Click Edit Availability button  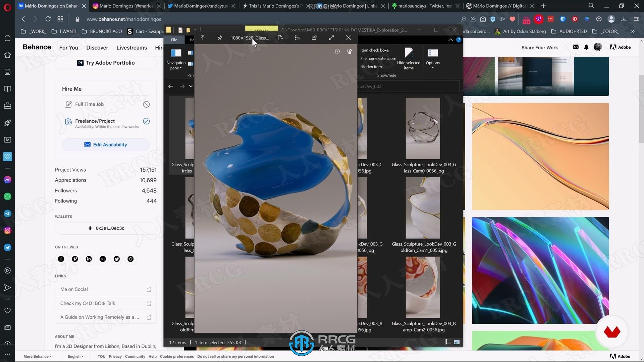pos(106,145)
